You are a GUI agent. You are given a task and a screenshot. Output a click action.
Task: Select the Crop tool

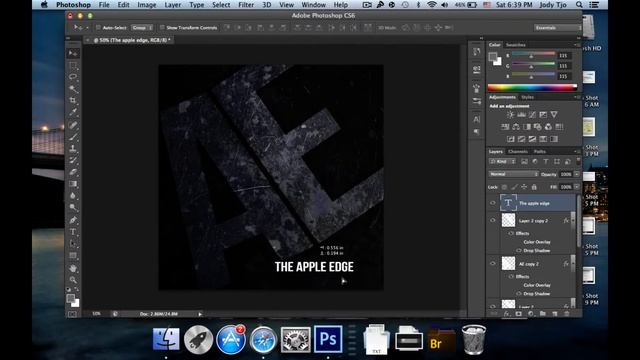(73, 100)
